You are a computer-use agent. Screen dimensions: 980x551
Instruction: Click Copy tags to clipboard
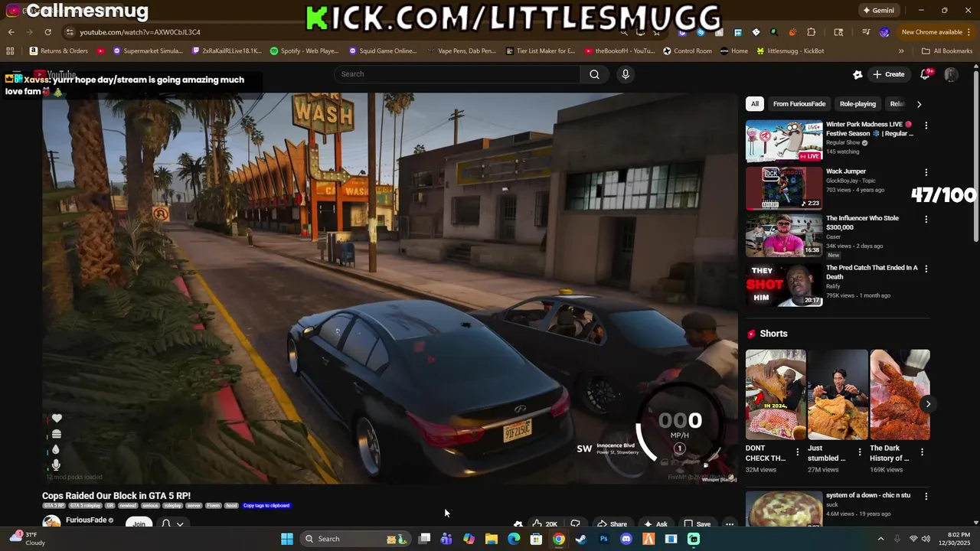[266, 506]
